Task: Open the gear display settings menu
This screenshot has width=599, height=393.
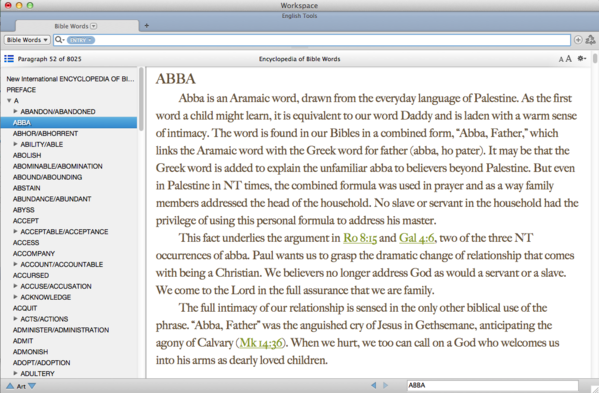Action: 581,58
